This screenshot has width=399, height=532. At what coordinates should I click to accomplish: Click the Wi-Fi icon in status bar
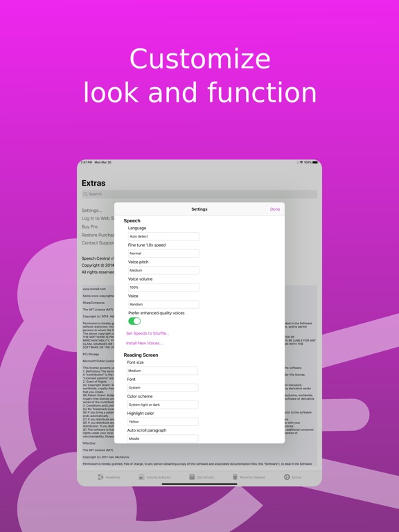(x=301, y=163)
